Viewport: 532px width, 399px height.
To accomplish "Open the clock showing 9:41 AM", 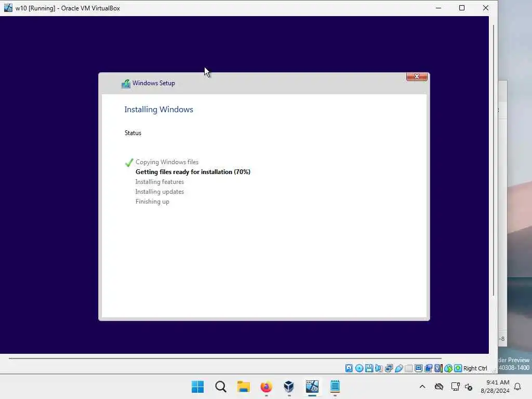I will coord(495,387).
